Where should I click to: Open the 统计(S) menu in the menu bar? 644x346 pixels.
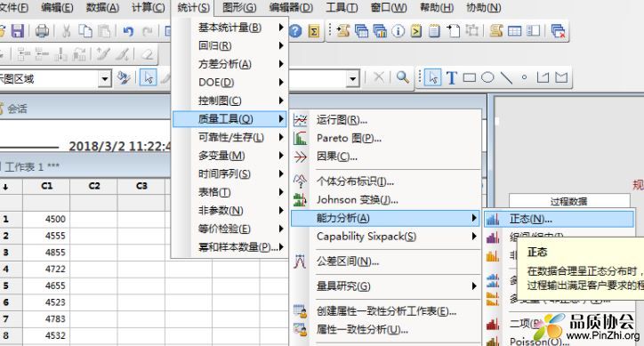193,8
